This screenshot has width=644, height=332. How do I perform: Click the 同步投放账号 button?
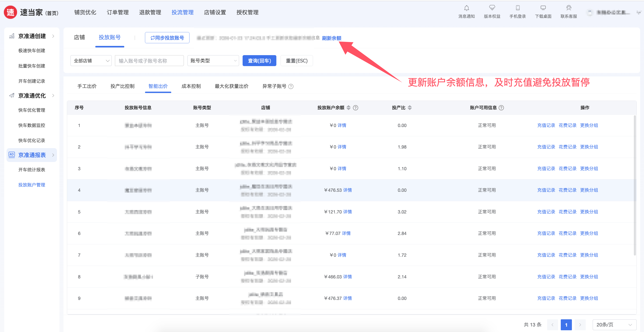coord(167,38)
